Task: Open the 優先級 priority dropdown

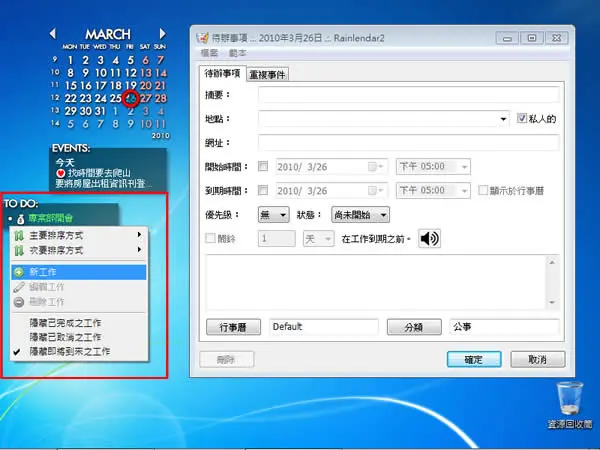Action: (274, 215)
